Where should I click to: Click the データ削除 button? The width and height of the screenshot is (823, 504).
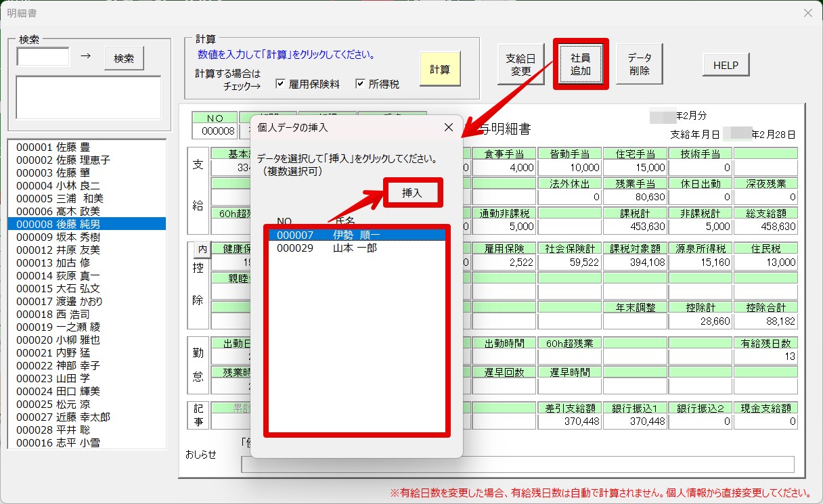640,64
